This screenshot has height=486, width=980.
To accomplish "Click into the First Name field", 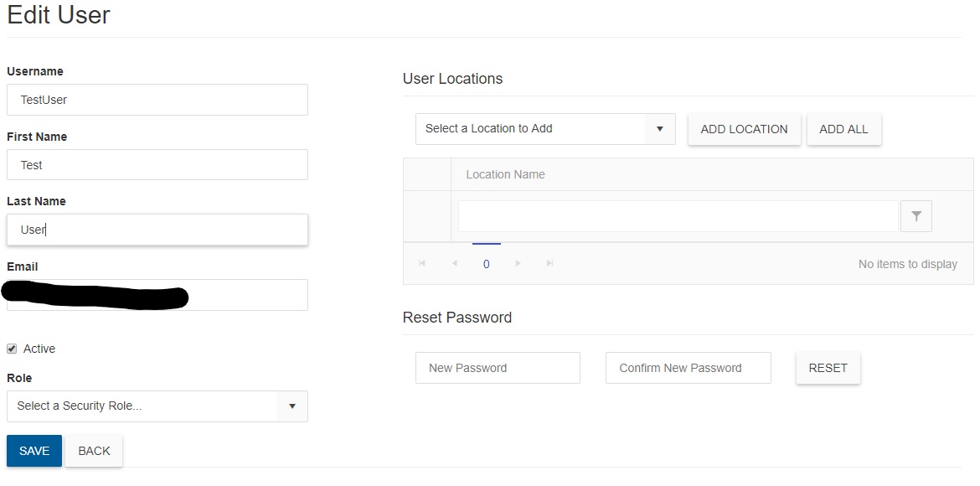I will coord(157,165).
